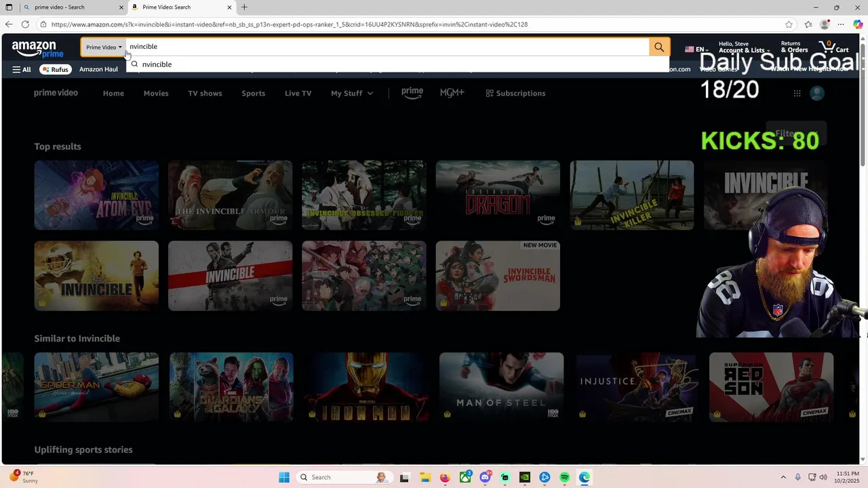
Task: Open Returns & Orders link
Action: pos(794,47)
